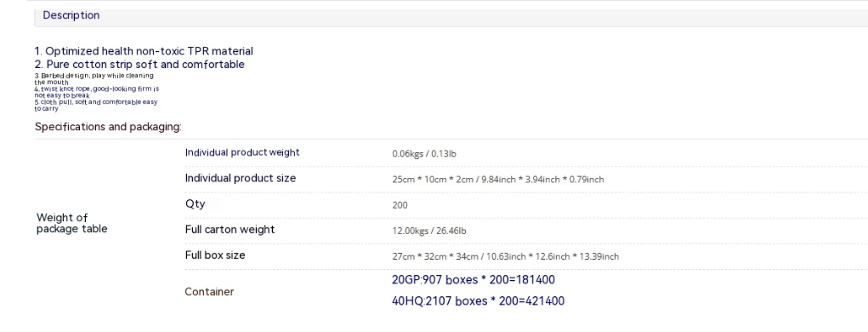This screenshot has width=868, height=332.
Task: Click the twist knot rope feature text
Action: click(97, 92)
